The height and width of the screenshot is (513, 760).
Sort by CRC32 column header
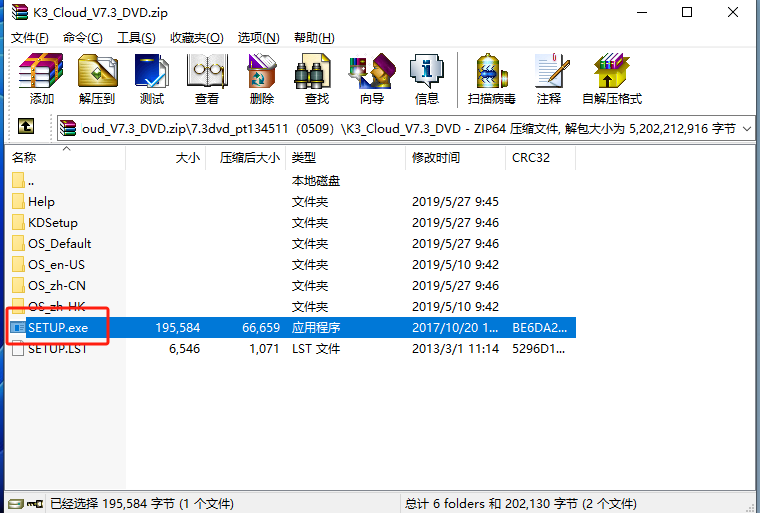540,158
